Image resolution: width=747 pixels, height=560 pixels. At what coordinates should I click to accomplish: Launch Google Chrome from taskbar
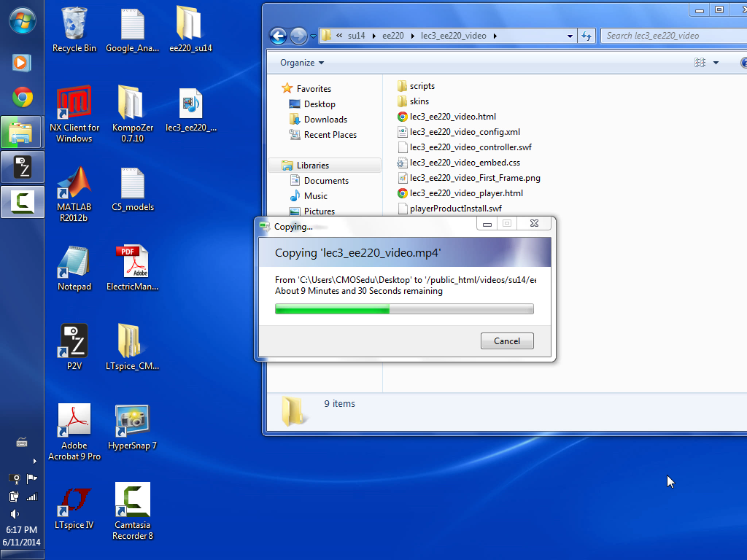pos(22,98)
